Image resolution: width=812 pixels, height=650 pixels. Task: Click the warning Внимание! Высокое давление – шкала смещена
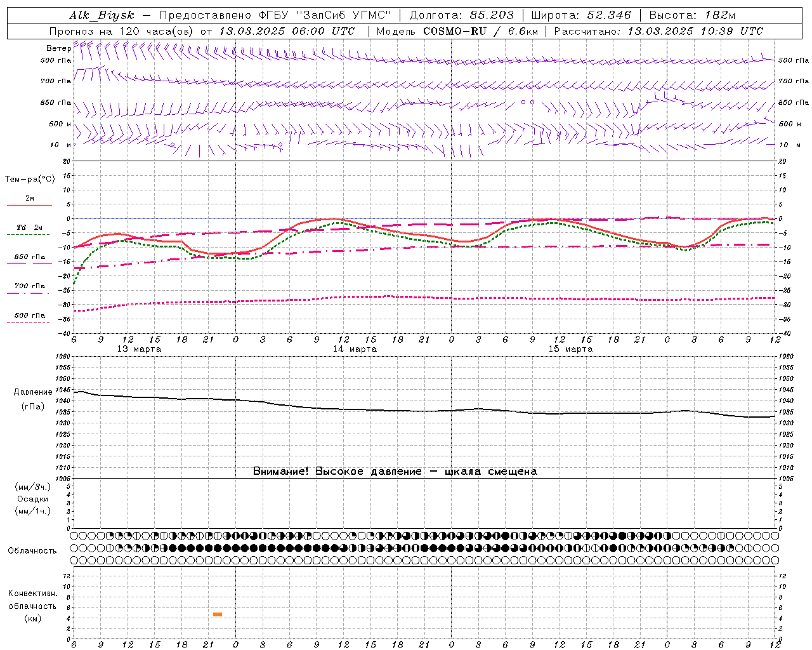point(395,471)
